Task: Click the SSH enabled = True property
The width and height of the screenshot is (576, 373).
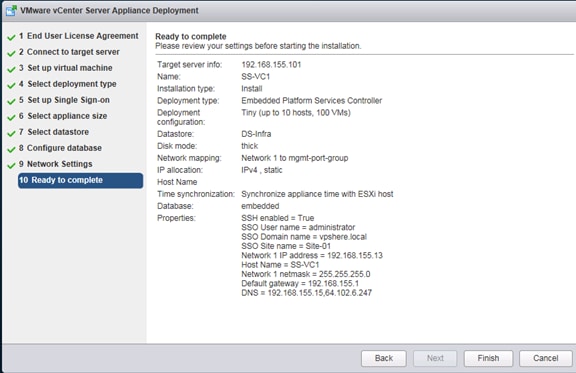Action: (277, 218)
